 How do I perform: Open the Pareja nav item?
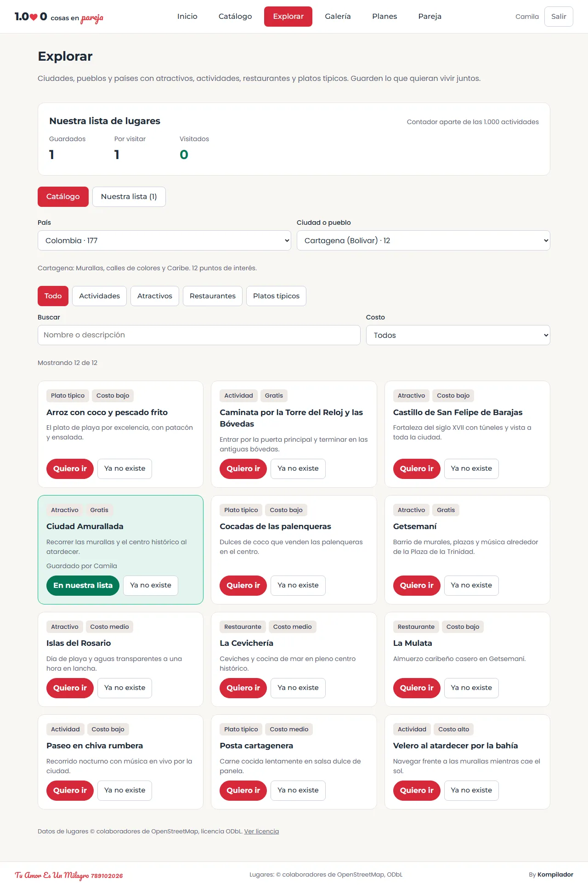tap(430, 17)
